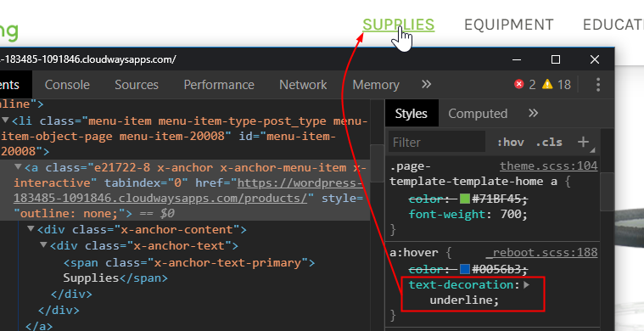Click the yellow warning count icon
The height and width of the screenshot is (331, 644).
click(547, 84)
